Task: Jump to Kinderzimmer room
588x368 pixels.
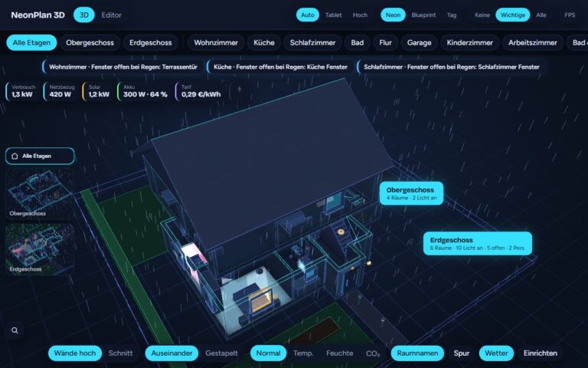Action: 469,43
